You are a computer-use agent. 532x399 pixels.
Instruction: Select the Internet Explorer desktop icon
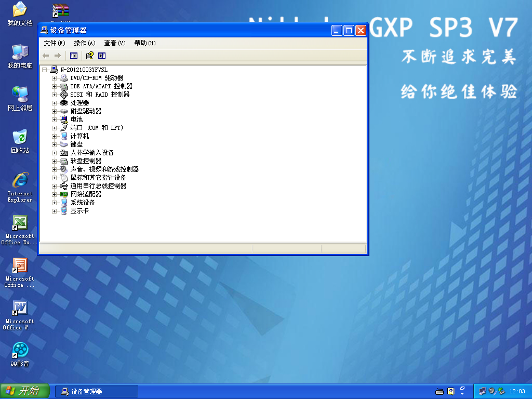point(20,188)
